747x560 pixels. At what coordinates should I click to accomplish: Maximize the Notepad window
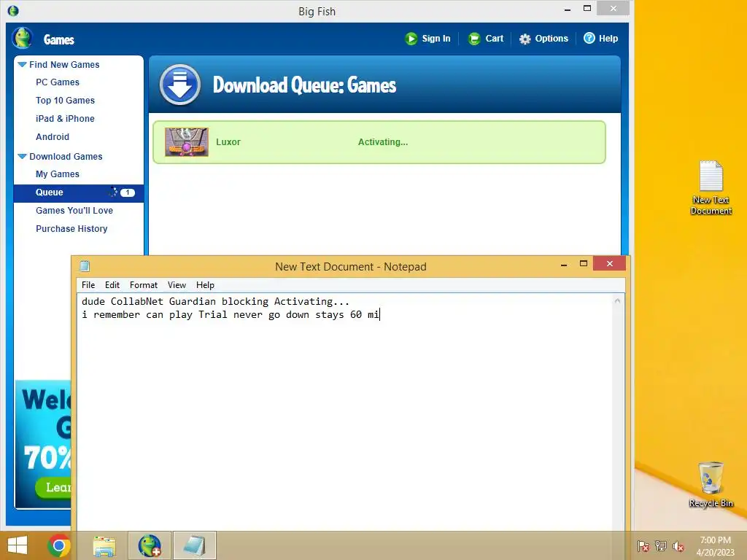click(584, 263)
